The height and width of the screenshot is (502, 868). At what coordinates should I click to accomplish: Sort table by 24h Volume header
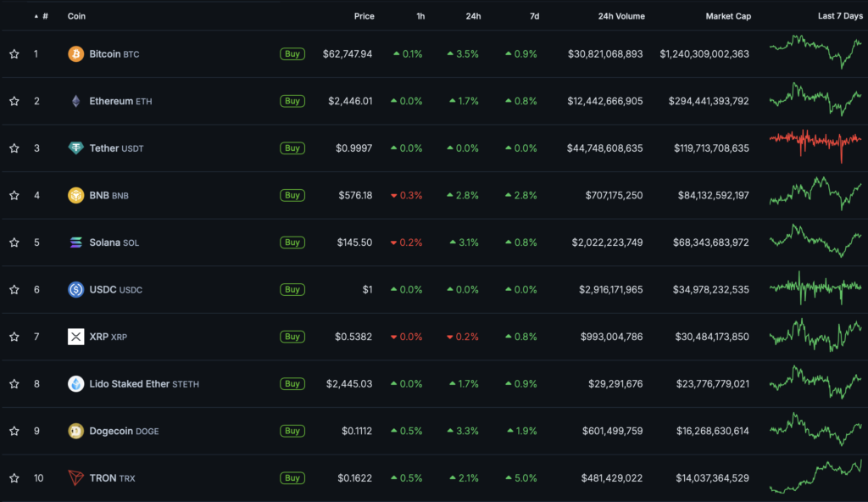click(x=621, y=16)
